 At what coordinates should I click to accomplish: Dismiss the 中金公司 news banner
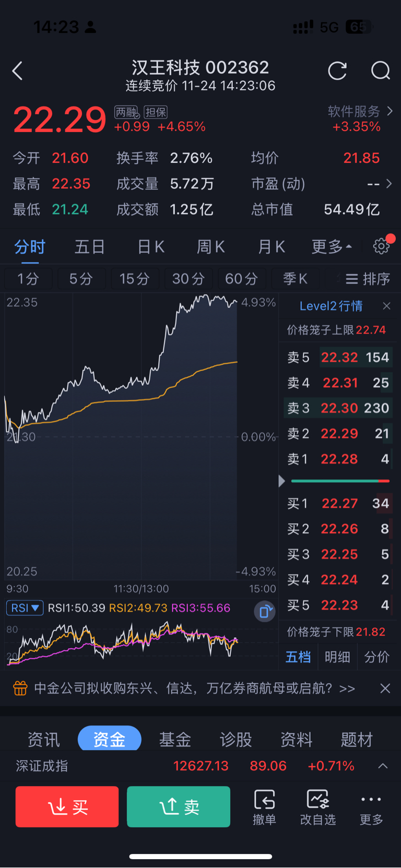(x=385, y=688)
